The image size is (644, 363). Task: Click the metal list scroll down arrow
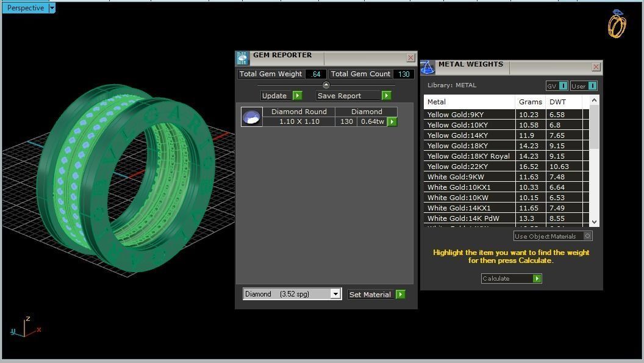594,221
